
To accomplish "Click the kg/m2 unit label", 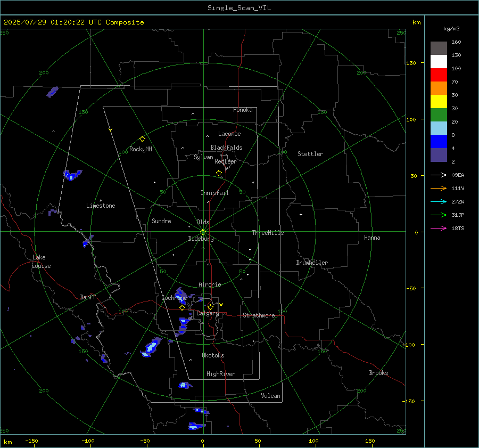I will [451, 29].
